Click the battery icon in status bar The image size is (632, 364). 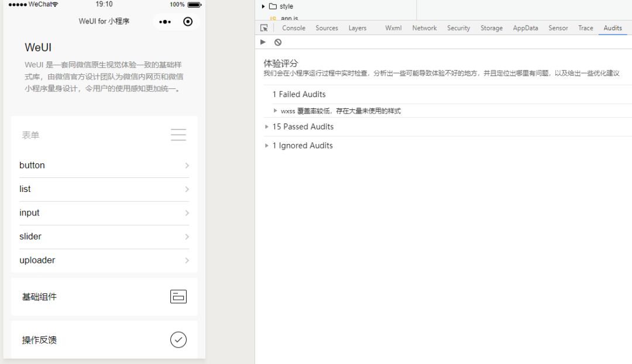point(194,5)
